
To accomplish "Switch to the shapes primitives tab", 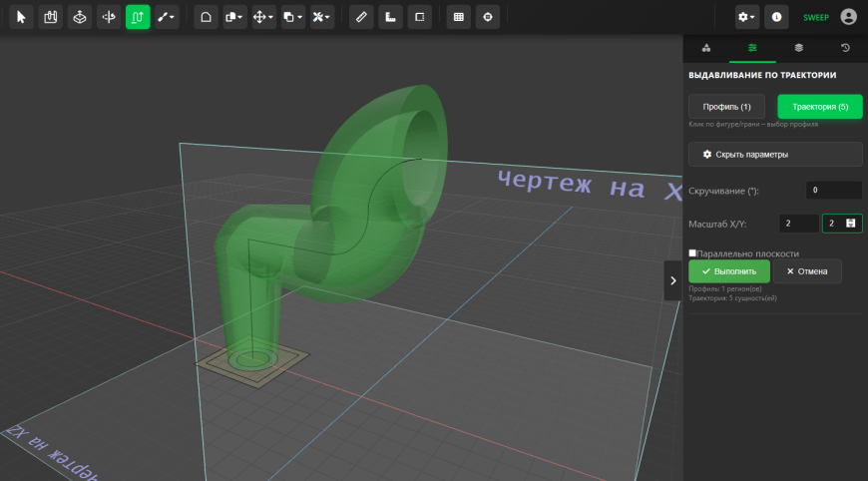I will pyautogui.click(x=705, y=48).
